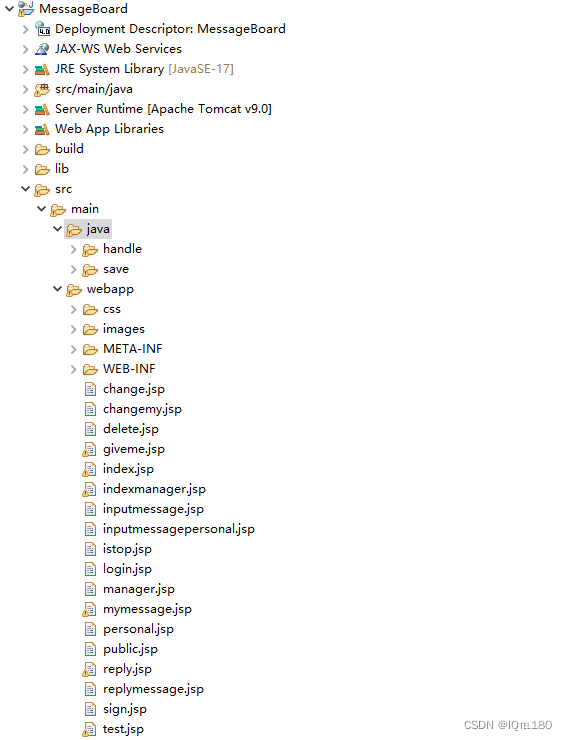Screen dimensions: 567x740
Task: Click the MessageBoard project icon
Action: click(x=26, y=9)
